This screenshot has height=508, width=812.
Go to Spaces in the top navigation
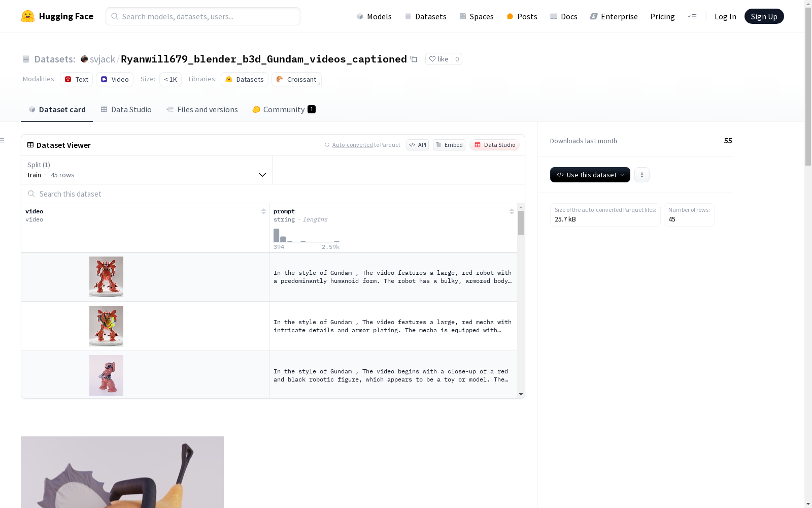point(477,16)
